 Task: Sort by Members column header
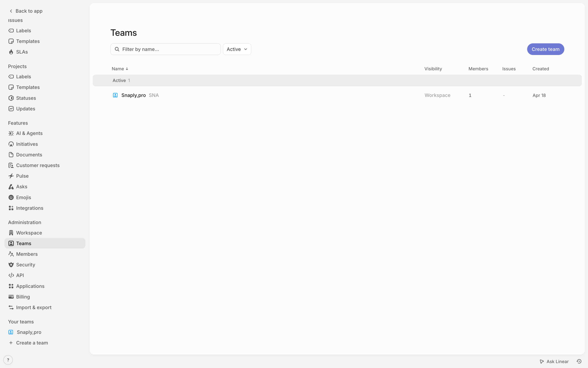point(478,69)
